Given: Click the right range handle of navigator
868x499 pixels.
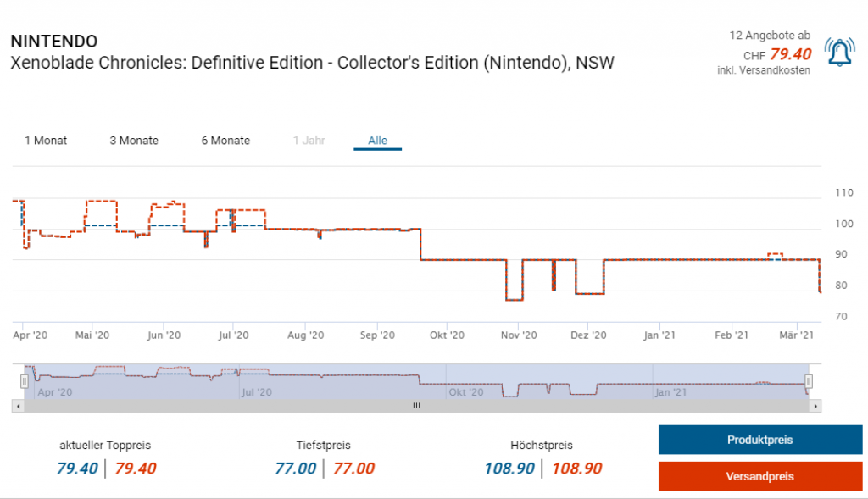Looking at the screenshot, I should 809,382.
